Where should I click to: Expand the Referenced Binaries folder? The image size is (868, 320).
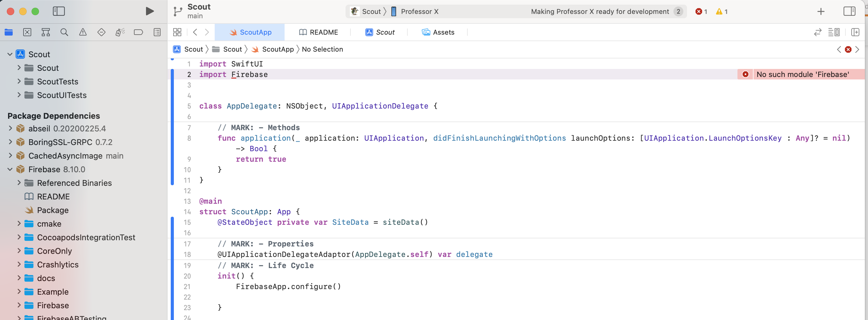tap(19, 182)
